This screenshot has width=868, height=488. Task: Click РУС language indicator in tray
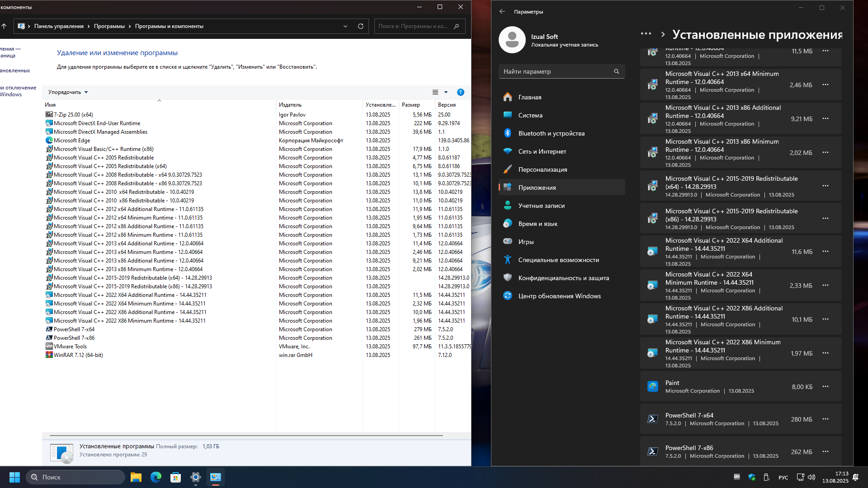[783, 478]
